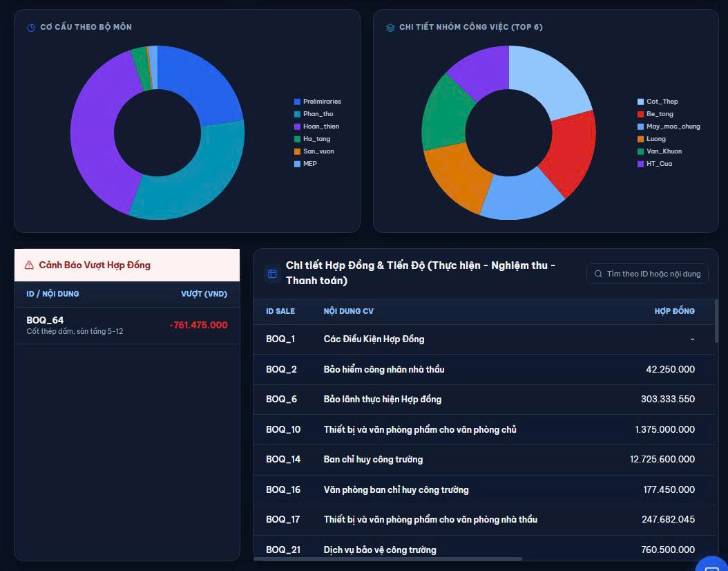Click the horizontal scrollbar below the contract table
The width and height of the screenshot is (728, 571).
point(387,559)
